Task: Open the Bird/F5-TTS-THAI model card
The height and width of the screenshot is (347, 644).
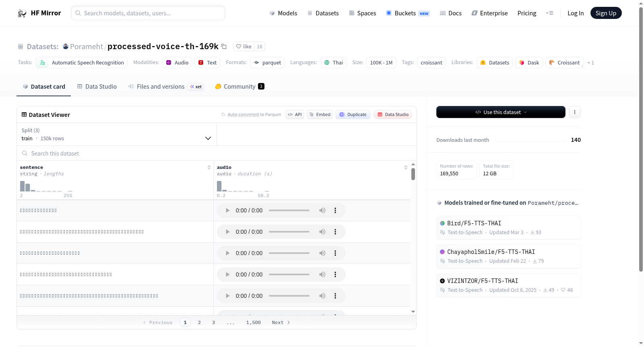Action: [x=508, y=228]
